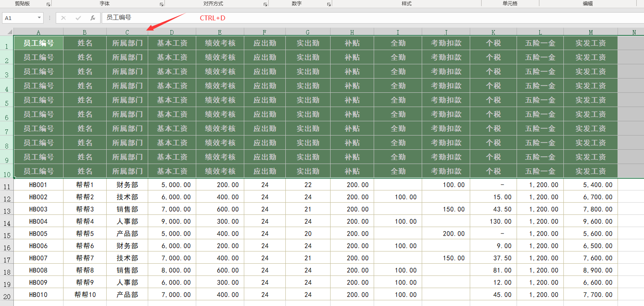Image resolution: width=644 pixels, height=306 pixels.
Task: Open the 数字 number format dialog launcher
Action: point(329,4)
